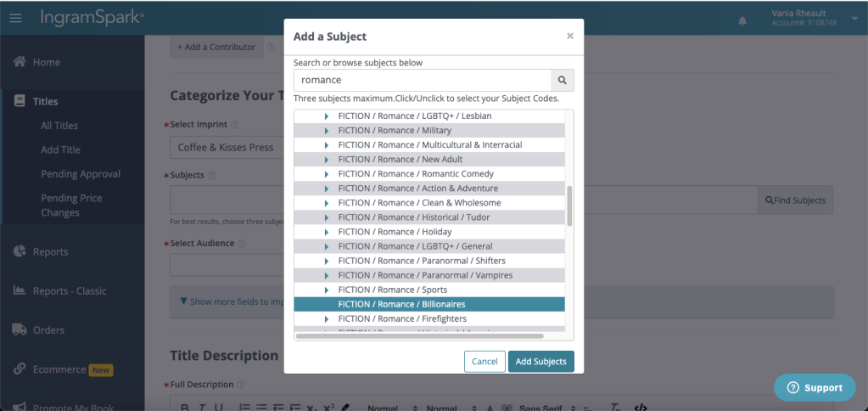This screenshot has width=868, height=411.
Task: Click the Reports pie chart icon
Action: pos(19,251)
